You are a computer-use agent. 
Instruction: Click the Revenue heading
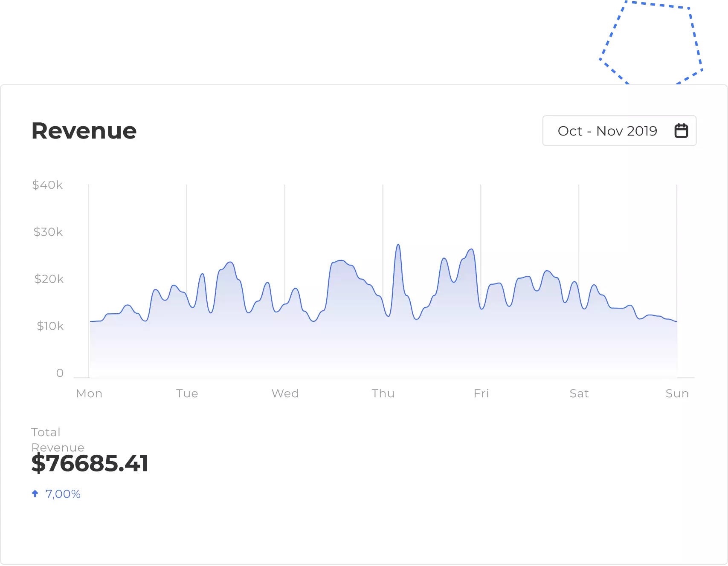[84, 131]
